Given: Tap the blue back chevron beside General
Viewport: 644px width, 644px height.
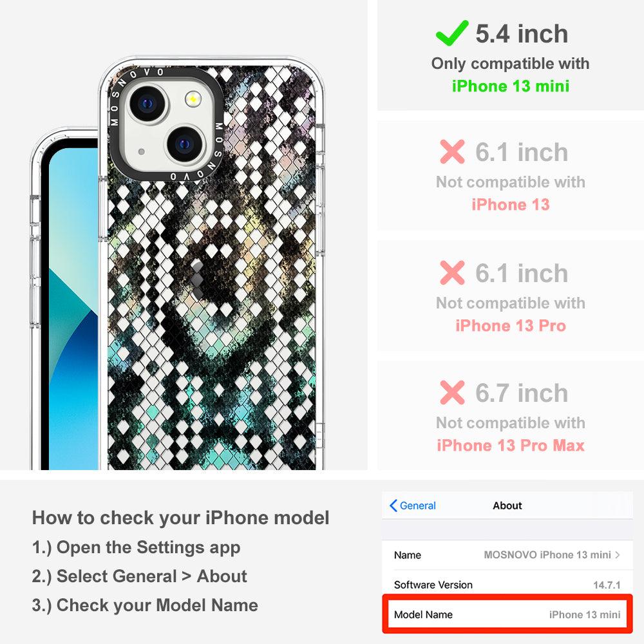Looking at the screenshot, I should [x=393, y=506].
